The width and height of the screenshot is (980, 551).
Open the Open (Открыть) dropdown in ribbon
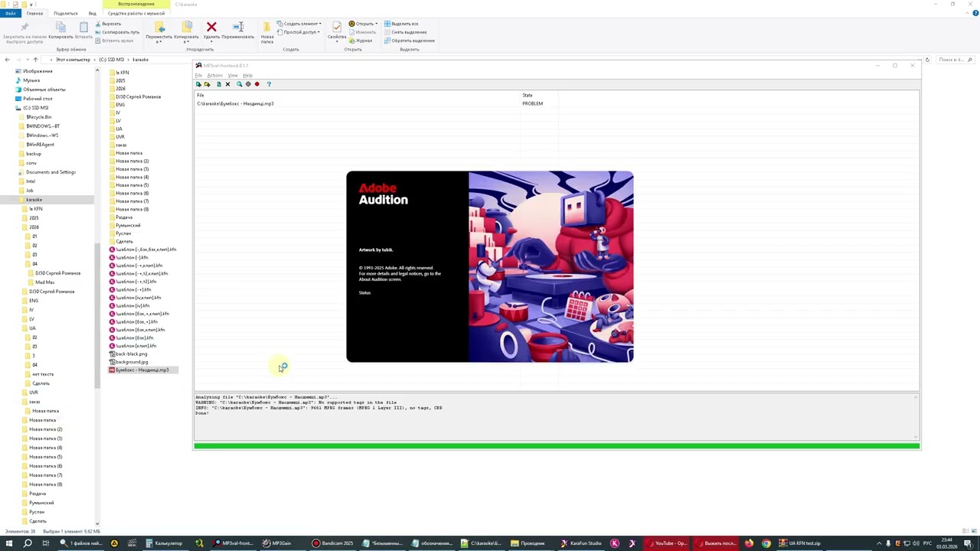(363, 24)
